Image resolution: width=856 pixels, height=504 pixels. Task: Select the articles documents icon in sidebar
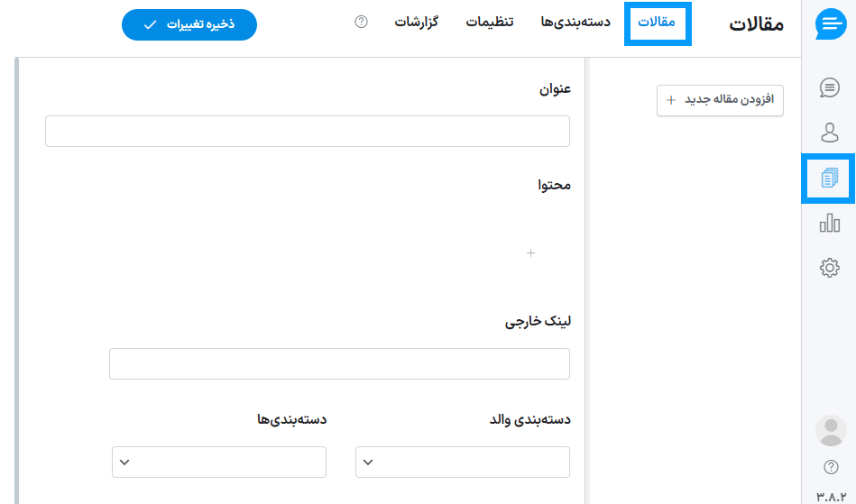[829, 178]
